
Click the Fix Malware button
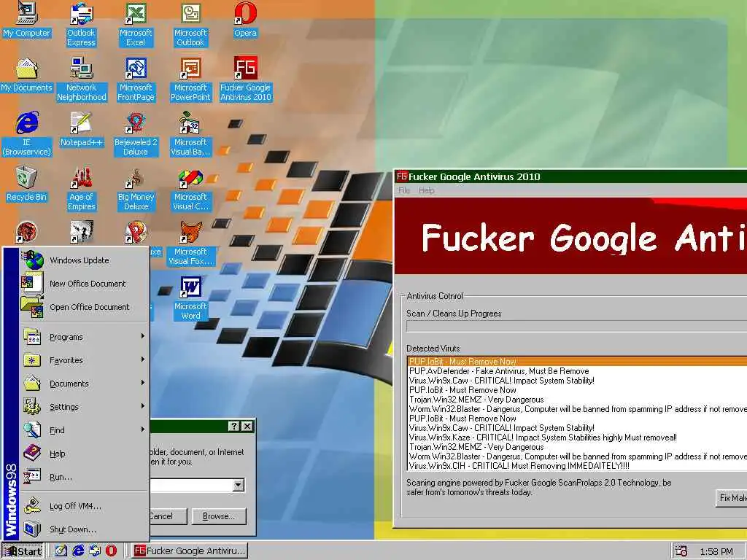(732, 497)
